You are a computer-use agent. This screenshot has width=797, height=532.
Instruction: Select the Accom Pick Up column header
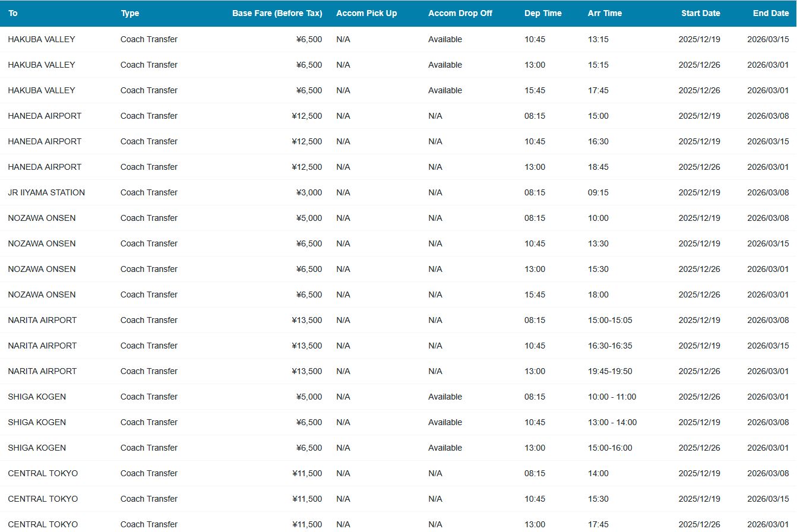point(366,13)
